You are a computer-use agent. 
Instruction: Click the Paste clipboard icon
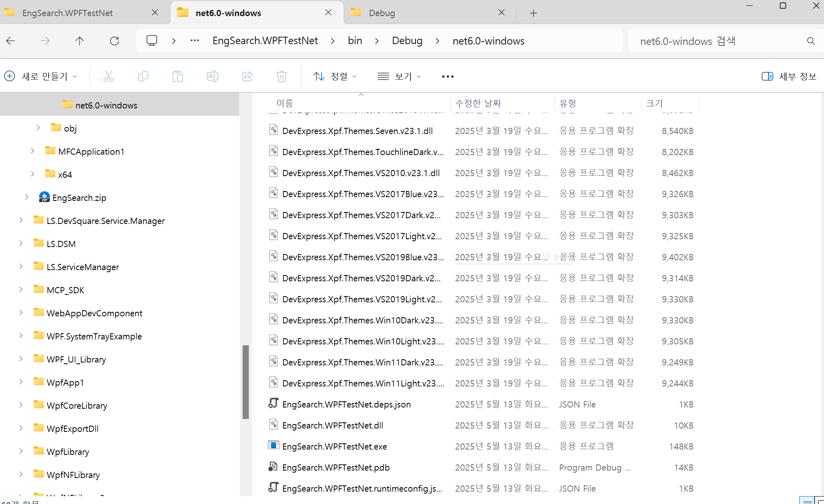177,76
